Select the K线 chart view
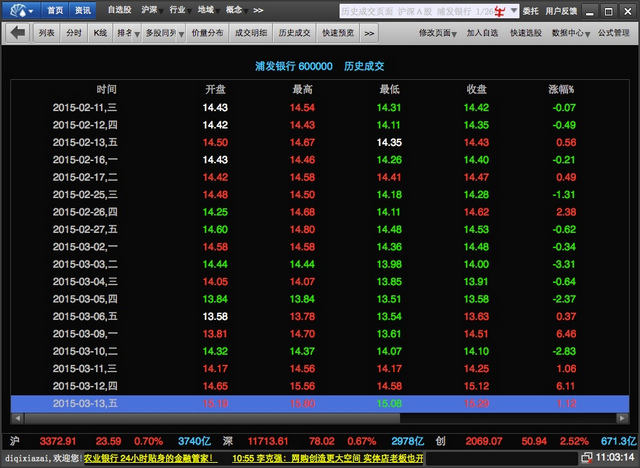Image resolution: width=640 pixels, height=468 pixels. (x=99, y=33)
